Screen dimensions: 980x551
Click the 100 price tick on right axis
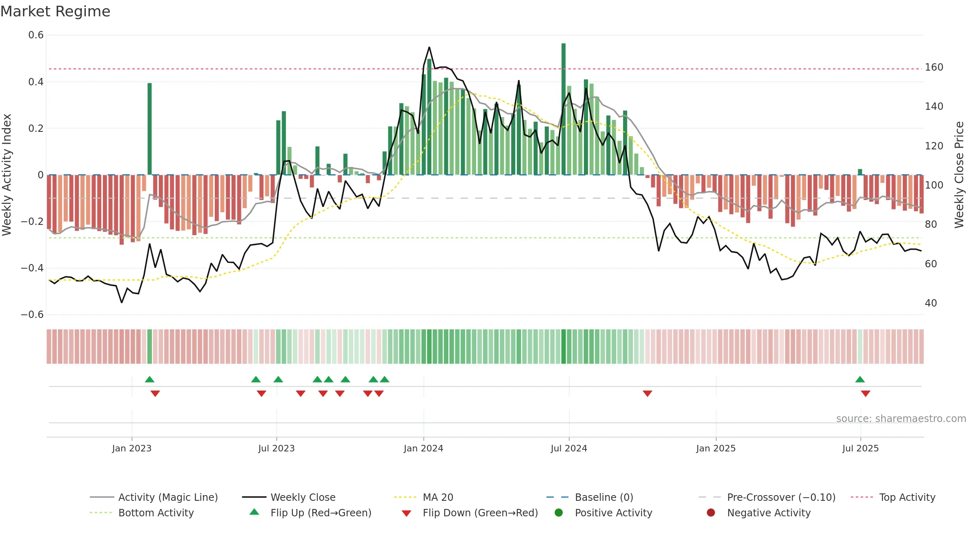pos(934,185)
